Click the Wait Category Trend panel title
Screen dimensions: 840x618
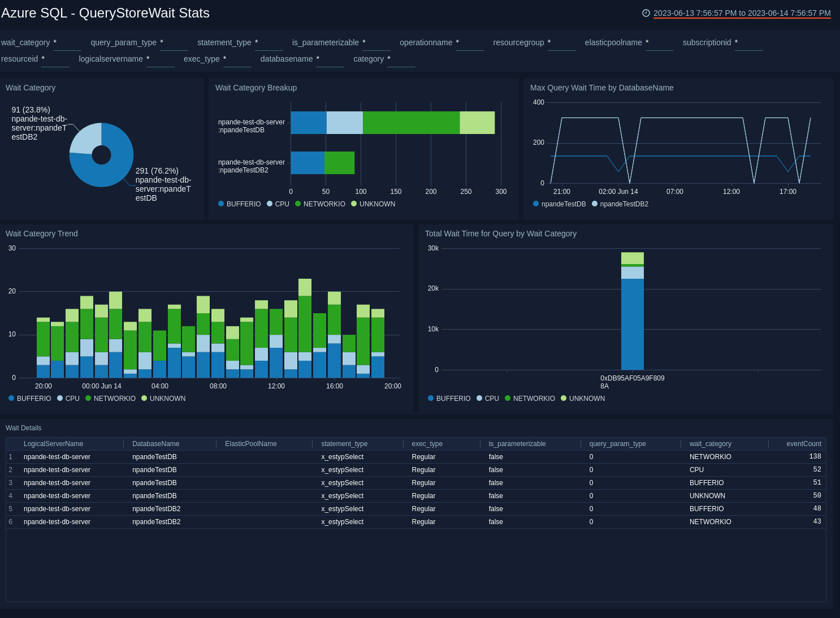click(42, 234)
